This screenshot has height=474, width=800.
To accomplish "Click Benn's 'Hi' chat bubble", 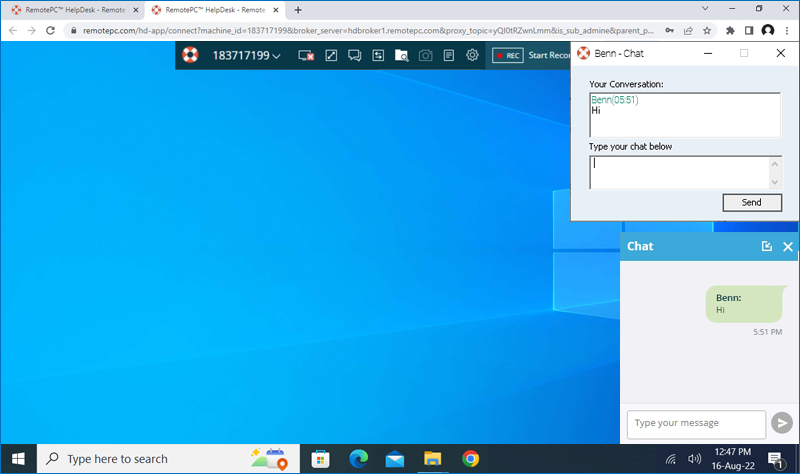I will pos(744,304).
